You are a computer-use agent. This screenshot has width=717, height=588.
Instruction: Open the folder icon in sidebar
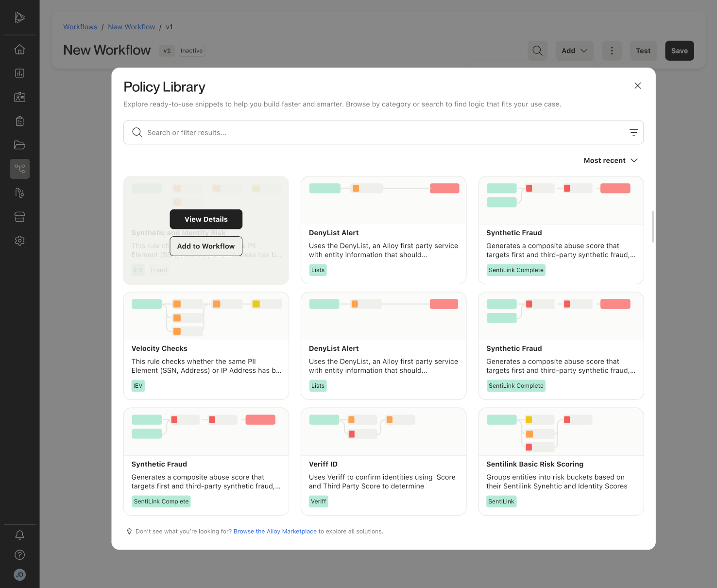pos(20,145)
